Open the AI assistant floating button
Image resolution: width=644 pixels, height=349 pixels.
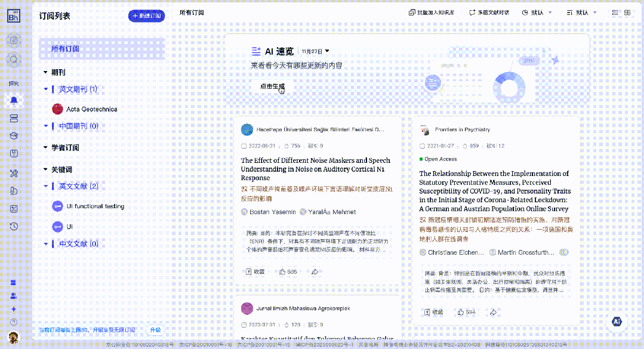coord(617,322)
